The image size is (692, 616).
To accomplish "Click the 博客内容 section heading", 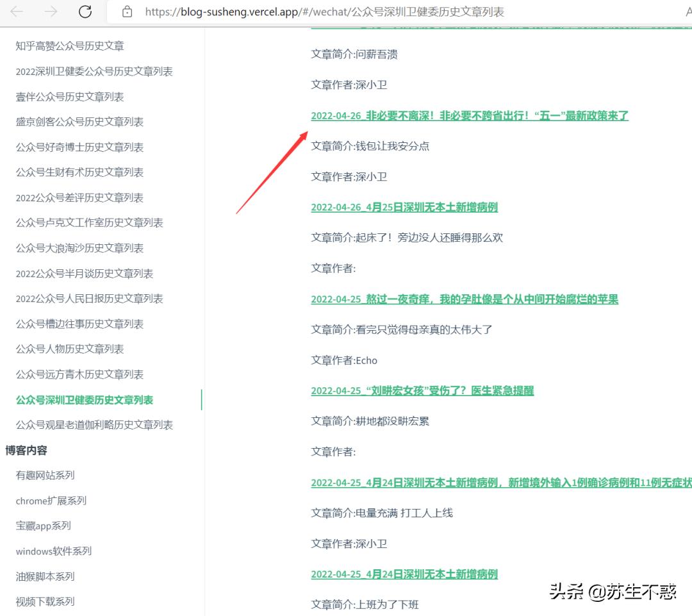I will click(26, 451).
